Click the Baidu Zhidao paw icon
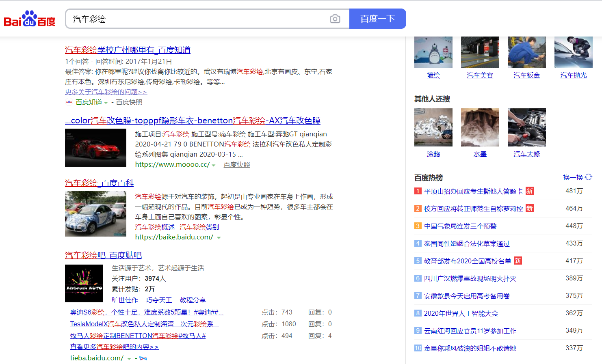602x364 pixels. [69, 102]
